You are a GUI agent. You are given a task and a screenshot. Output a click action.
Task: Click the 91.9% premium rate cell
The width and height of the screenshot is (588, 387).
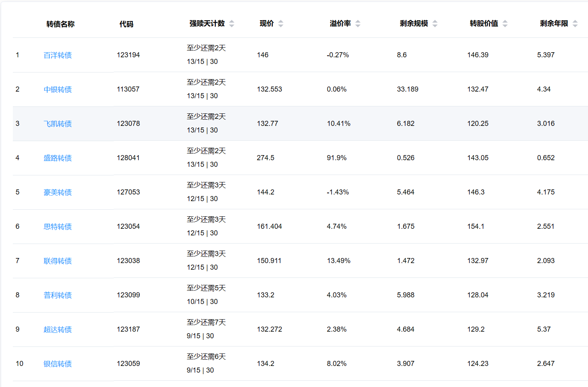[336, 158]
